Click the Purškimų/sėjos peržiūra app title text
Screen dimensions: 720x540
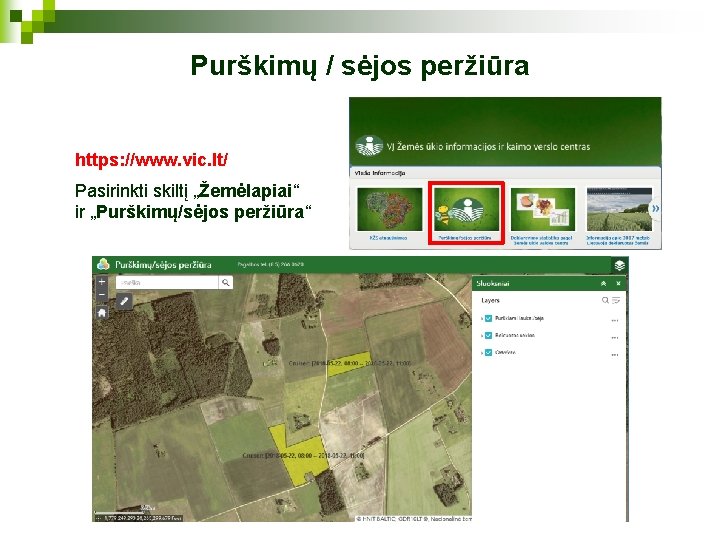[163, 265]
